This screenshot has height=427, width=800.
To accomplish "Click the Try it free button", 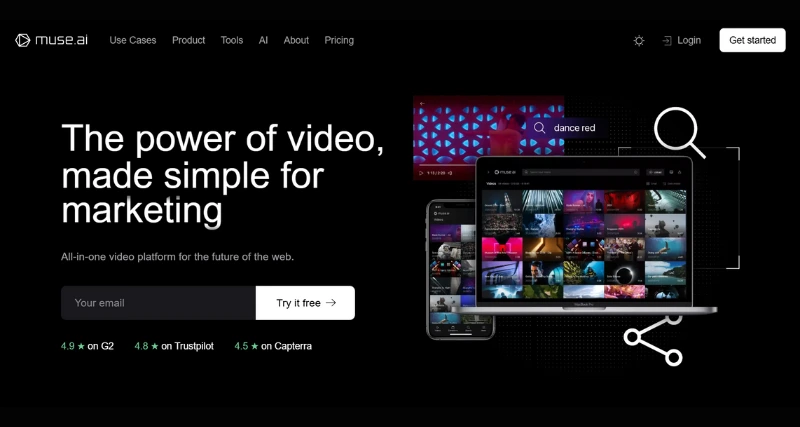I will pyautogui.click(x=305, y=303).
